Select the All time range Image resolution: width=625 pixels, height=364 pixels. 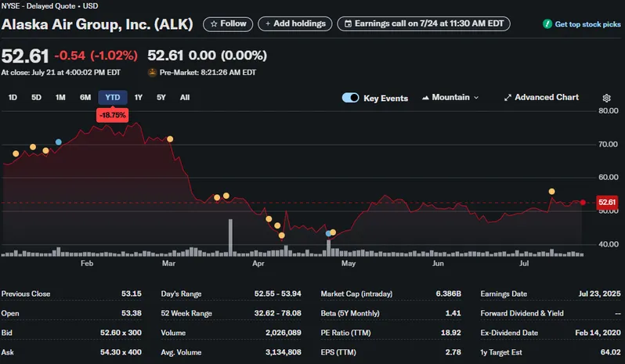click(185, 98)
